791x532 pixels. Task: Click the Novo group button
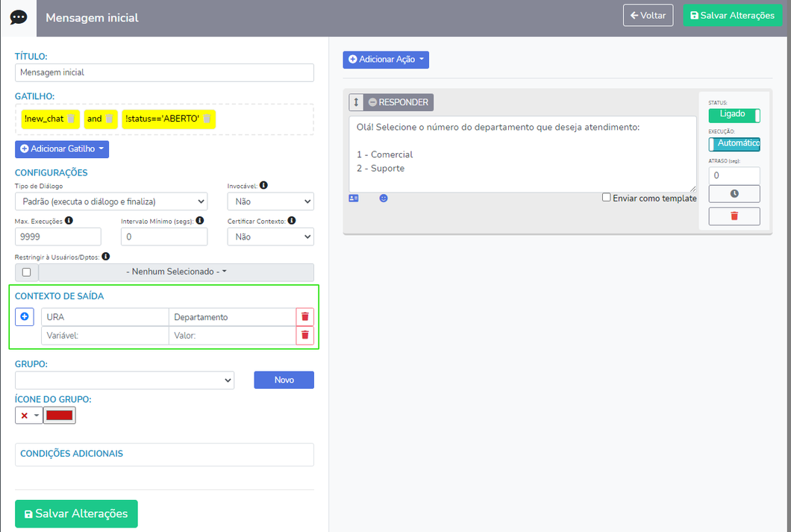pos(284,380)
